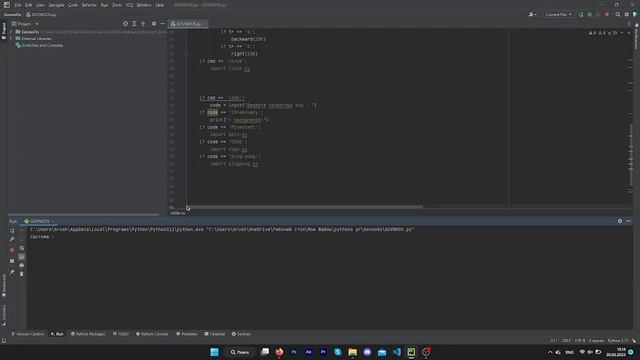
Task: Hide the Run tool window
Action: [629, 221]
